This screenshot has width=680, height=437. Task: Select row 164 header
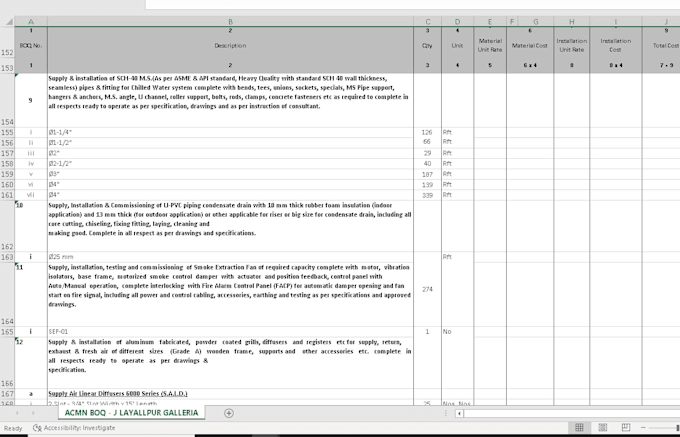7,294
